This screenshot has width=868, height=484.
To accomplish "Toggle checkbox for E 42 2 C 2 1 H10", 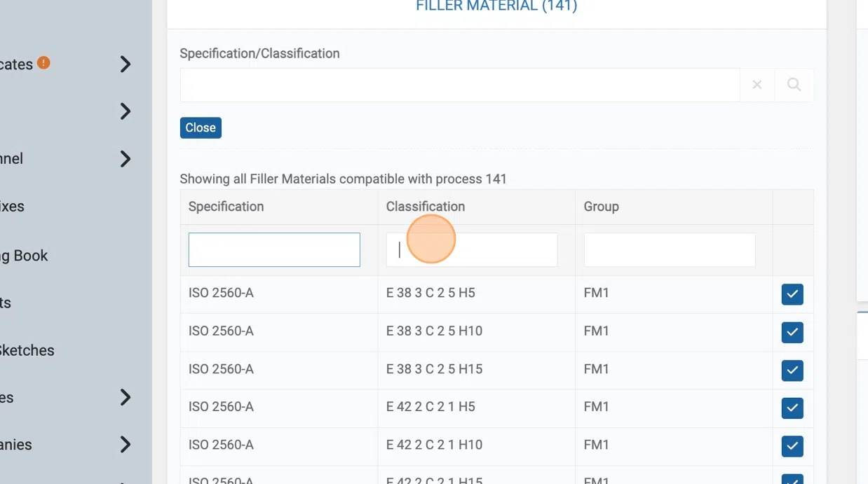I will [792, 445].
